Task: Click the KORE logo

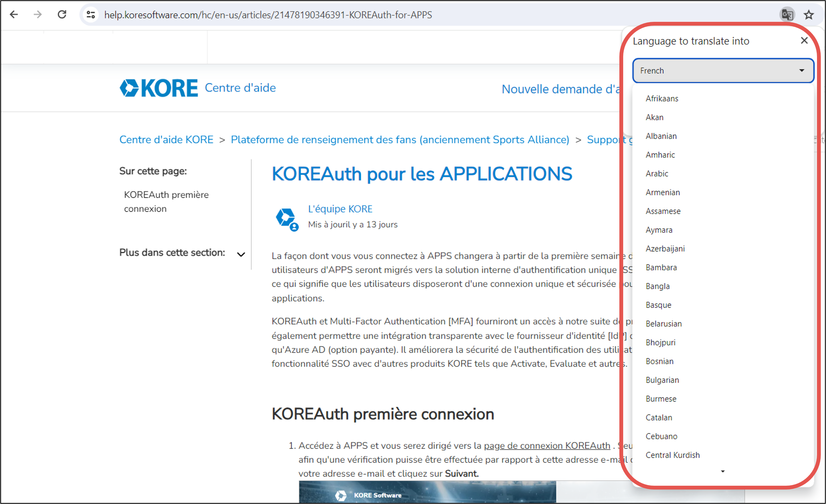Action: pos(159,88)
